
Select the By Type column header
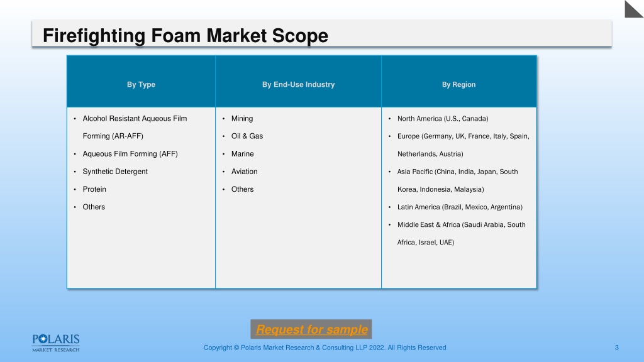click(141, 85)
